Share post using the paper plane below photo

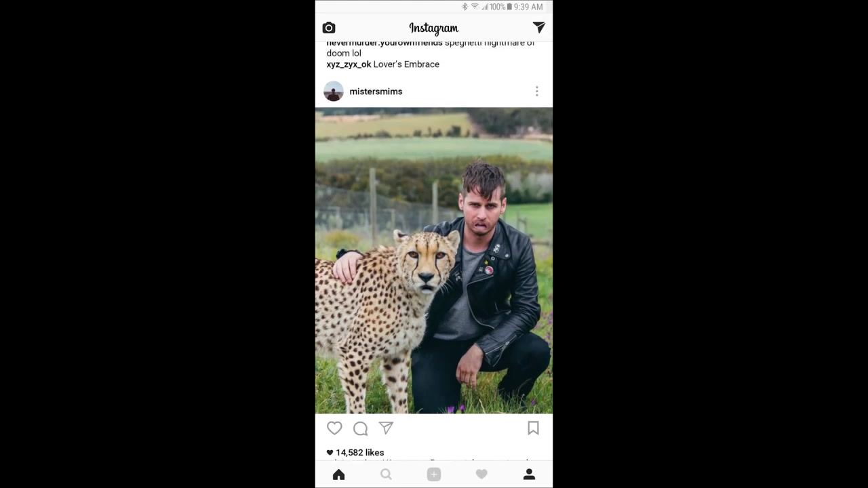pos(386,428)
